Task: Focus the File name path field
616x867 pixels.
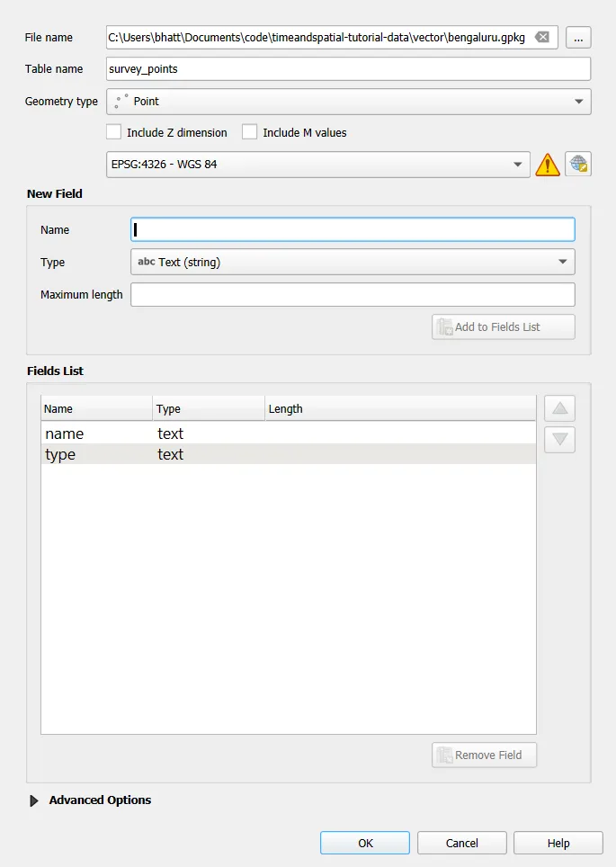Action: click(332, 38)
